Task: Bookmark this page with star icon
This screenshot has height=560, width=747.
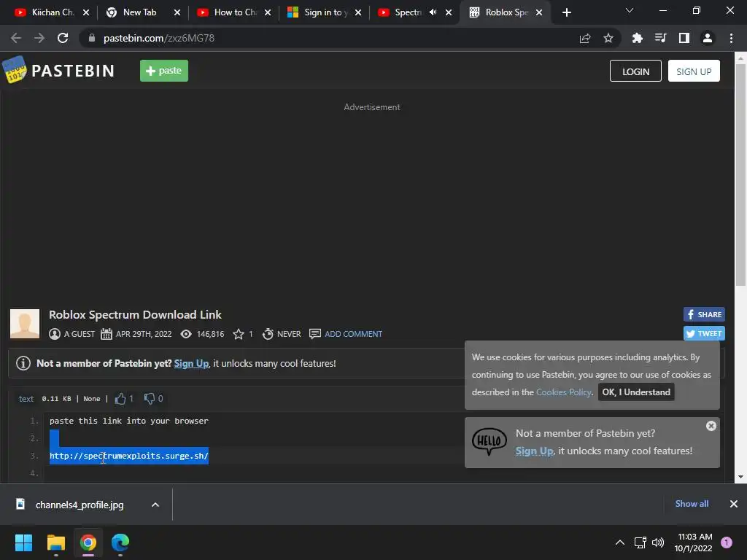Action: tap(608, 38)
